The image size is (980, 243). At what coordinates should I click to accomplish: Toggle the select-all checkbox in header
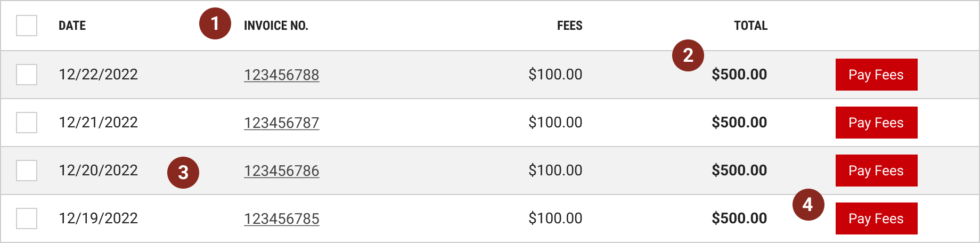pyautogui.click(x=27, y=26)
